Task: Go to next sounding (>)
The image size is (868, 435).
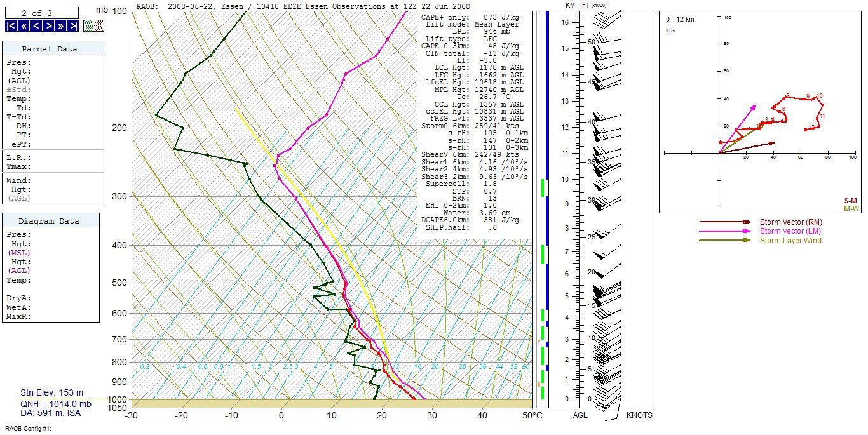Action: [48, 26]
